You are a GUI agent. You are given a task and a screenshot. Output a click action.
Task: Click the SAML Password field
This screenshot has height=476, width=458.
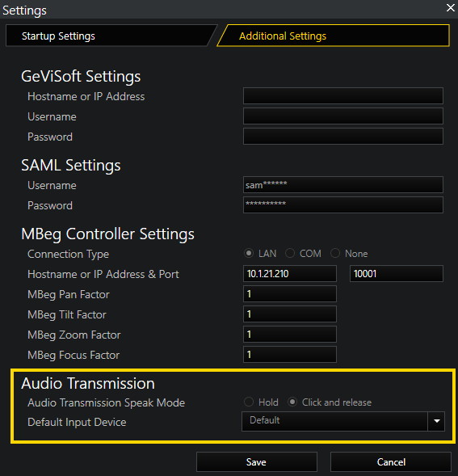pos(343,204)
